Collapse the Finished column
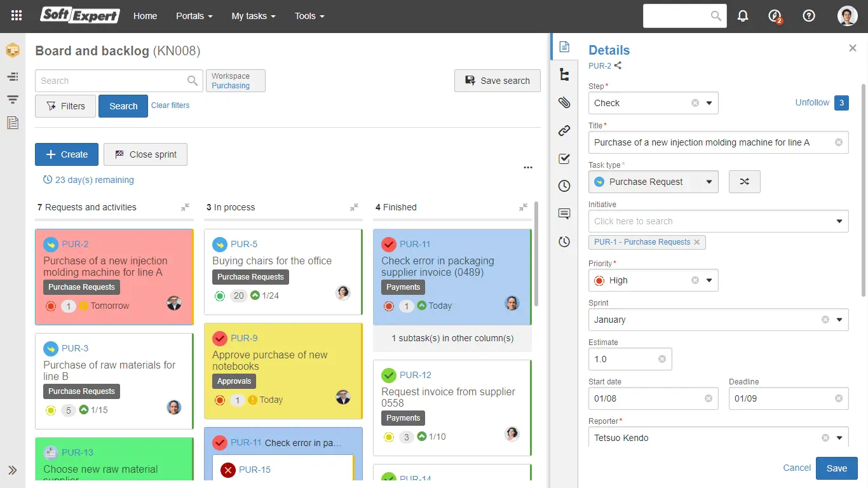This screenshot has height=488, width=868. (523, 207)
